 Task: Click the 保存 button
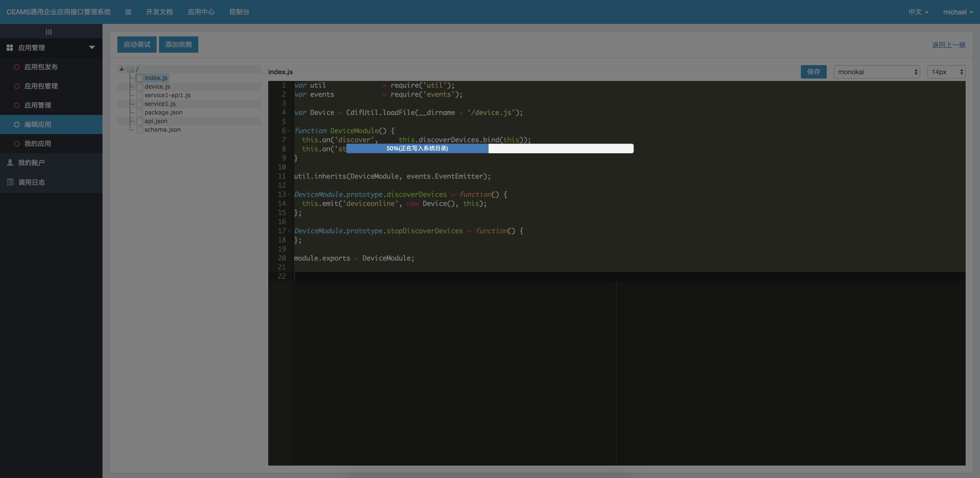tap(813, 72)
